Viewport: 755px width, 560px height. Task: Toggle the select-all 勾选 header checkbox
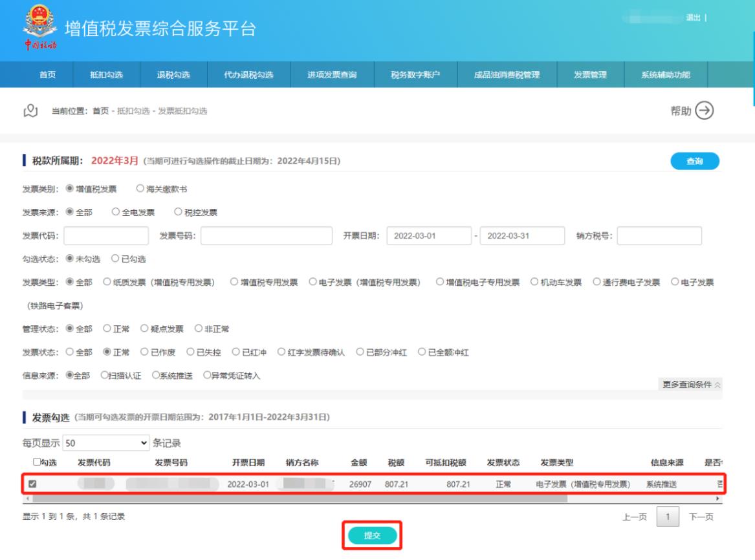[x=36, y=462]
